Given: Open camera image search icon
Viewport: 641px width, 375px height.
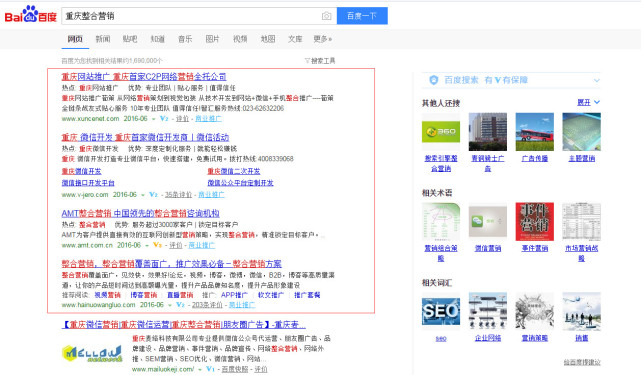Looking at the screenshot, I should [326, 16].
